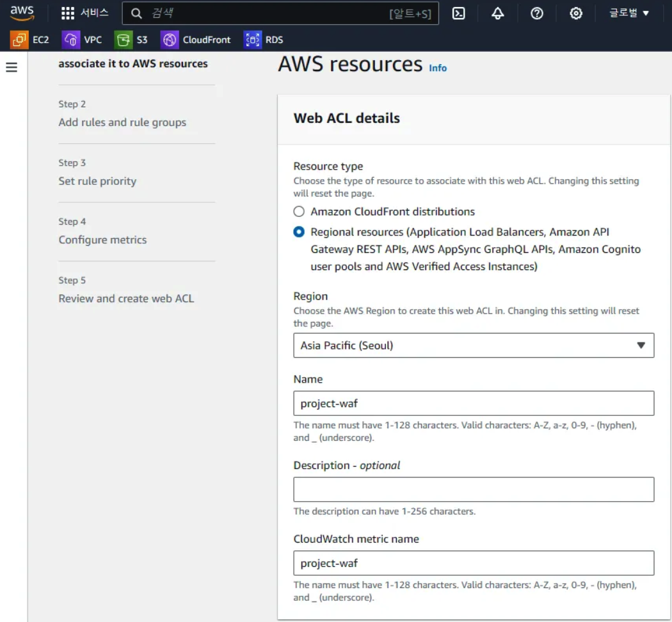Screen dimensions: 672x622
Task: Select Amazon CloudFront distributions resource type
Action: point(298,211)
